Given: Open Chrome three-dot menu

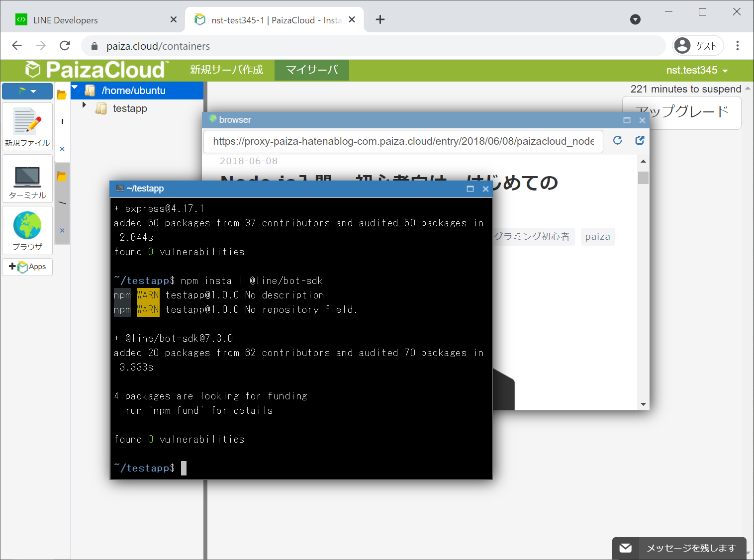Looking at the screenshot, I should pos(738,46).
